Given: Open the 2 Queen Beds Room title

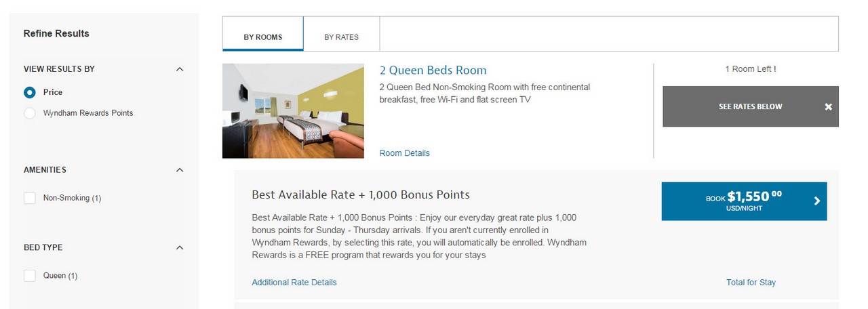Looking at the screenshot, I should (x=433, y=70).
